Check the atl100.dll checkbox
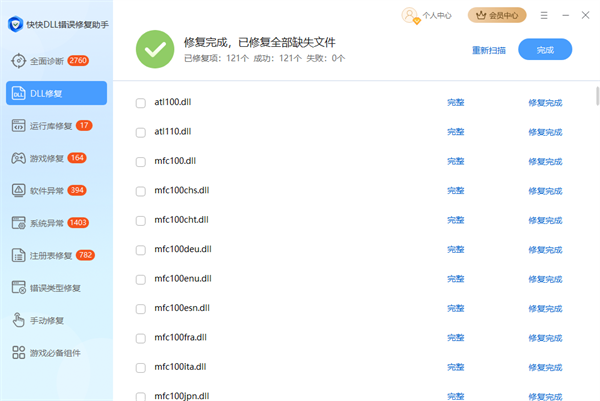 tap(140, 103)
